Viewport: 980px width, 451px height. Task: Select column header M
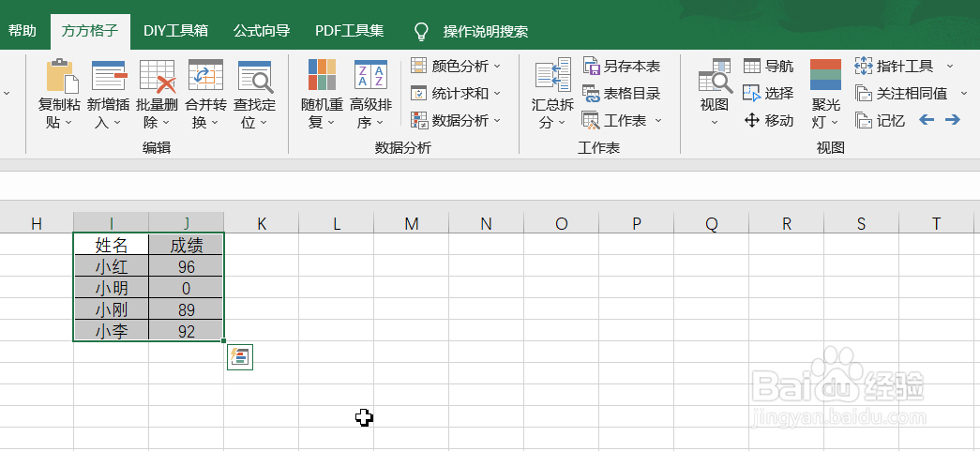pos(412,223)
